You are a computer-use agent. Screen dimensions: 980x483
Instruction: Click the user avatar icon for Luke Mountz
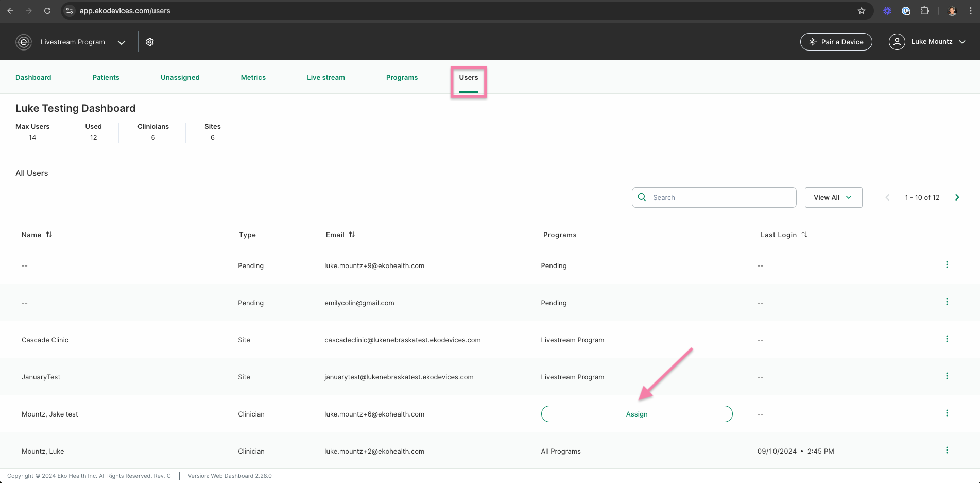897,42
